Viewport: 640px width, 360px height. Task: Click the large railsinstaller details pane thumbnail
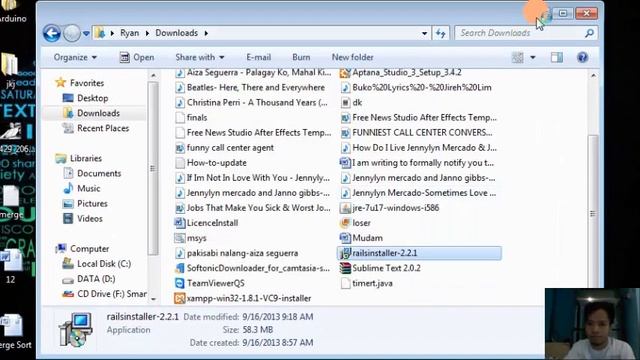tap(76, 330)
